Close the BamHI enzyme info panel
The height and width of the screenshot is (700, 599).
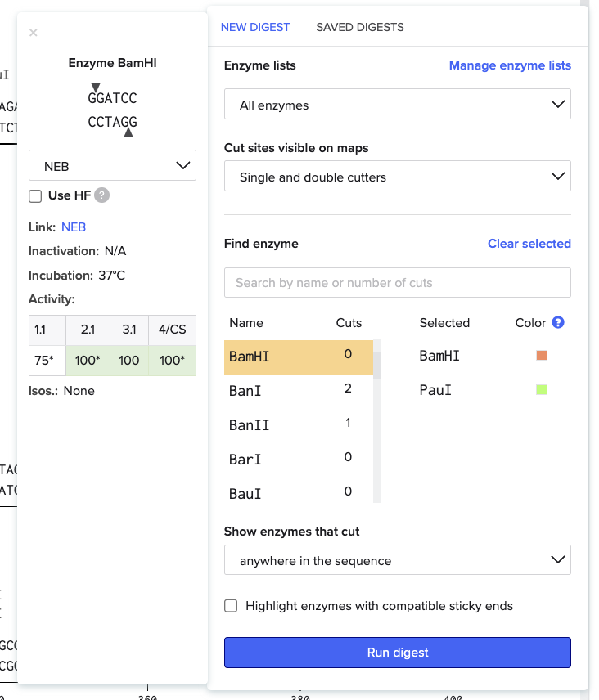click(x=34, y=33)
